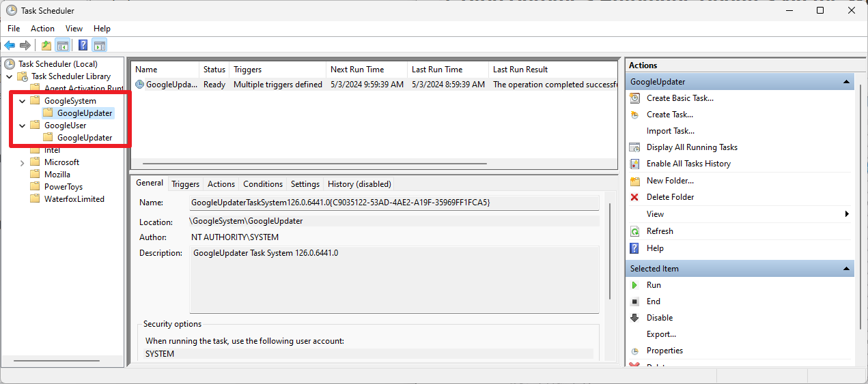Select the Intel folder

(x=52, y=150)
